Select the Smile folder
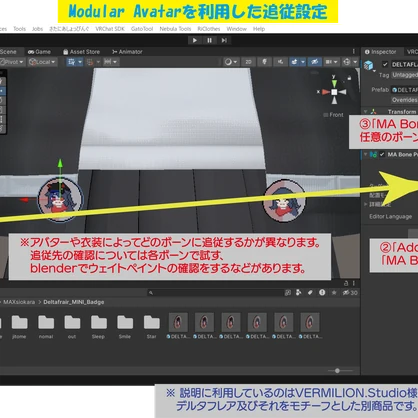 pos(125,326)
